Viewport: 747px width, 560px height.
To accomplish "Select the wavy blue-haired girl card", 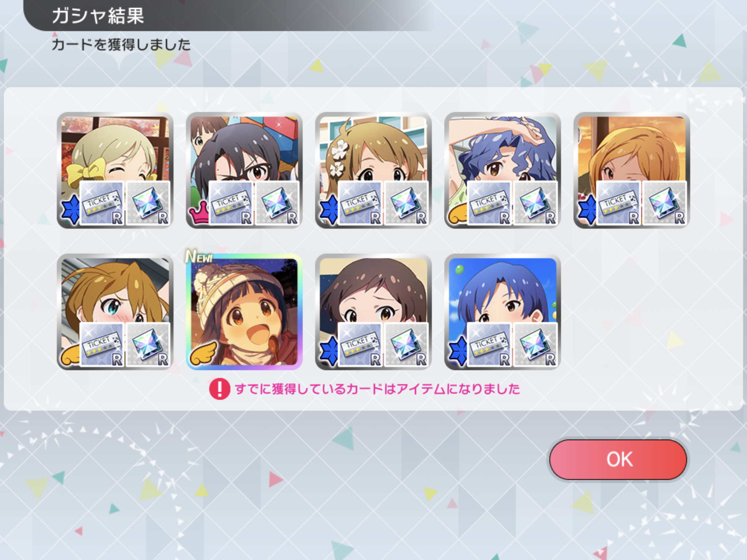I will [x=502, y=170].
